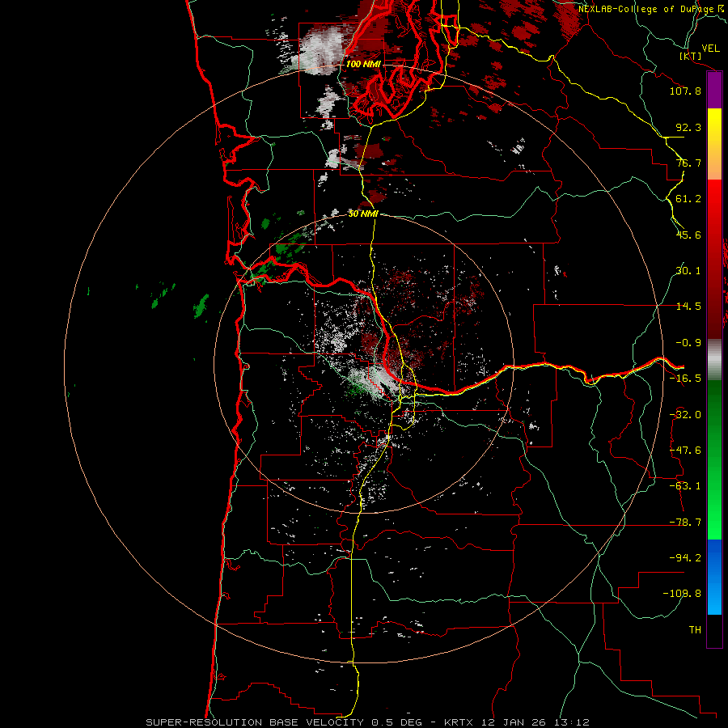Select the 14.5 scale value
This screenshot has width=728, height=728.
point(688,307)
